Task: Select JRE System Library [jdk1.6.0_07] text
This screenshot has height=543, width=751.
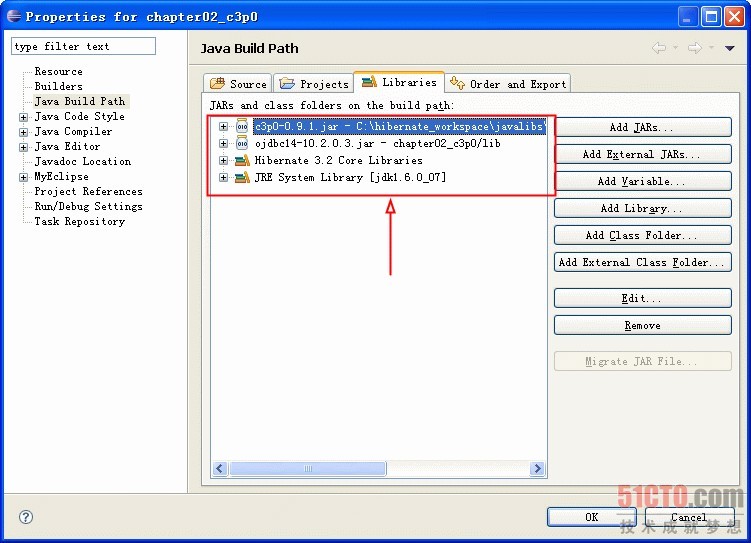Action: tap(350, 178)
